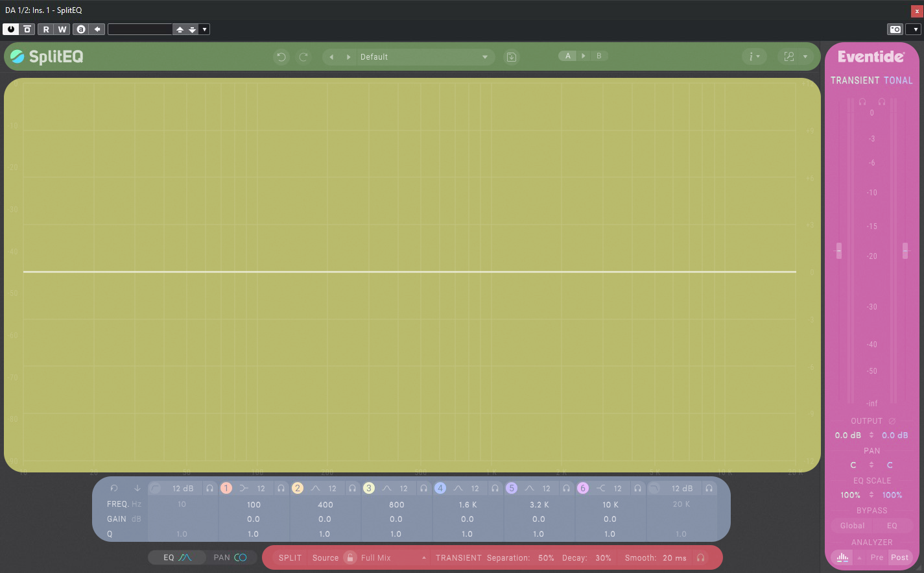Enable the EQ bypass button

(x=892, y=526)
